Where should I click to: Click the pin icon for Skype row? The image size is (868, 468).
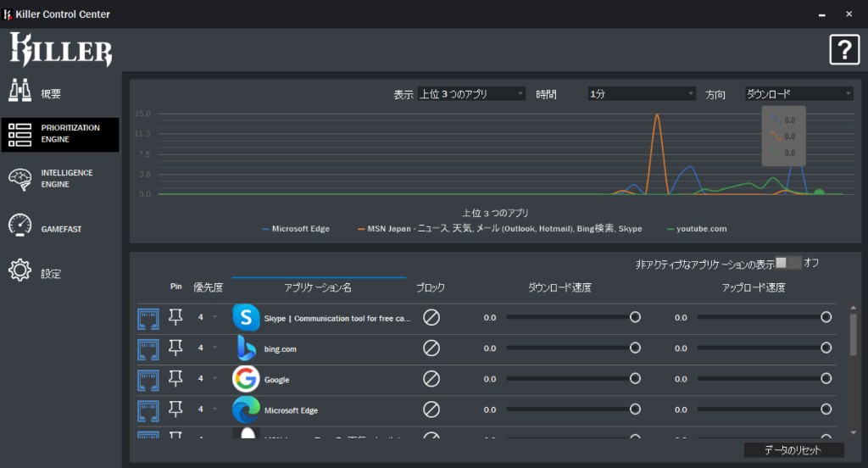pos(175,317)
